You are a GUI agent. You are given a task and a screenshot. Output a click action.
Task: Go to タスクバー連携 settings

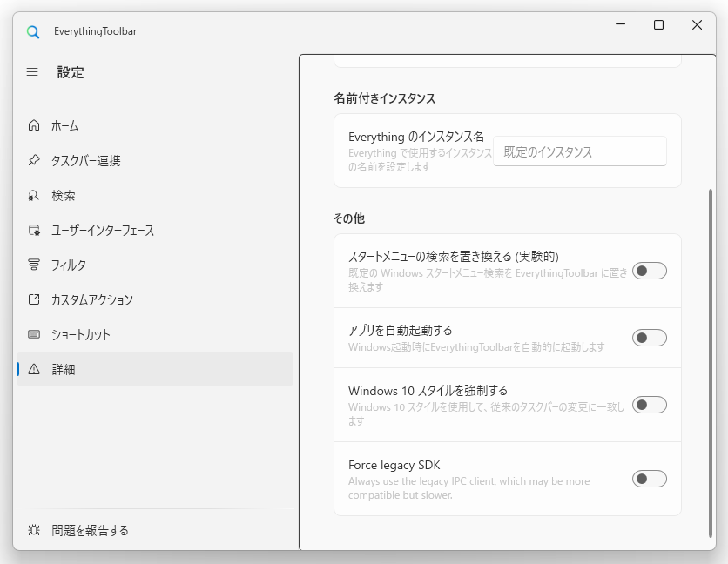pyautogui.click(x=155, y=160)
